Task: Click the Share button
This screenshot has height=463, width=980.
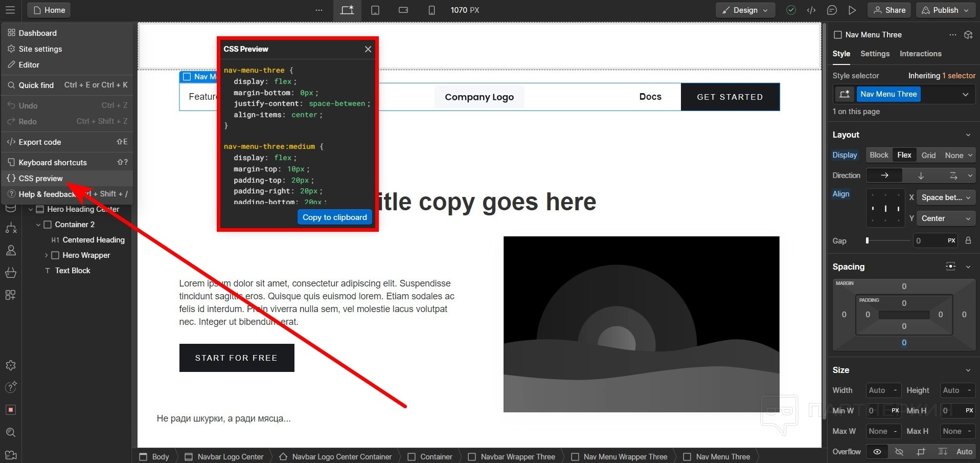Action: (x=889, y=10)
